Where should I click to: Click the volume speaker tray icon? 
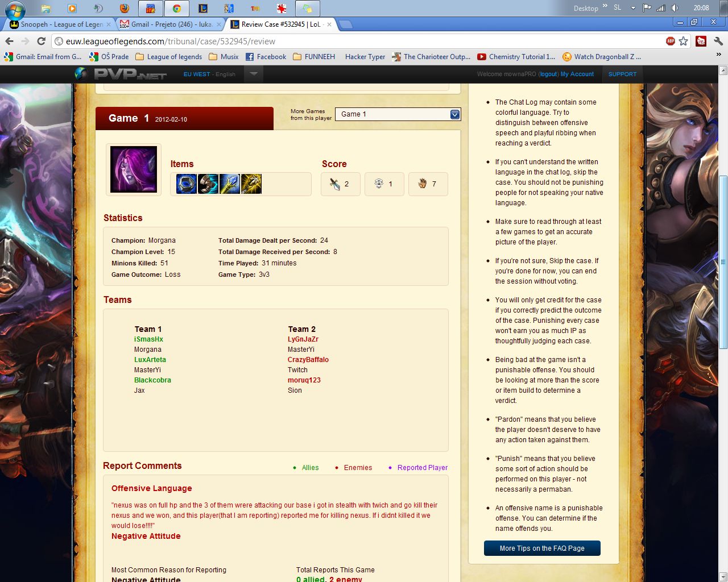point(675,8)
